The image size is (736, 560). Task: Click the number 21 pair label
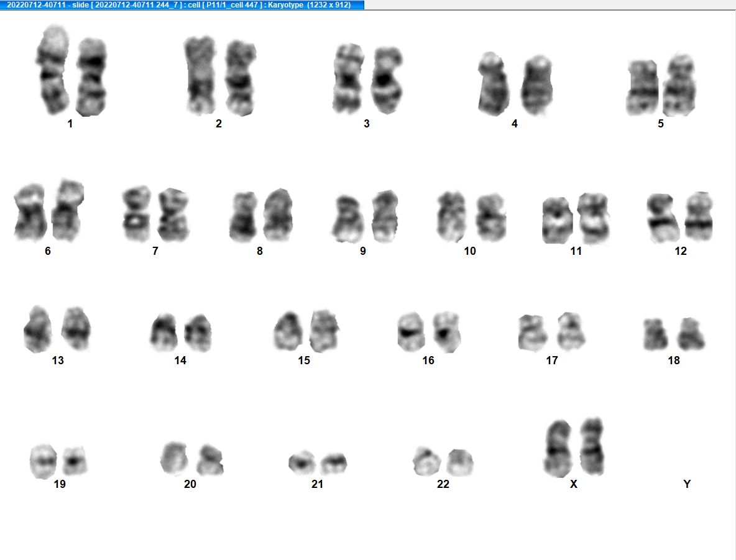[x=317, y=484]
